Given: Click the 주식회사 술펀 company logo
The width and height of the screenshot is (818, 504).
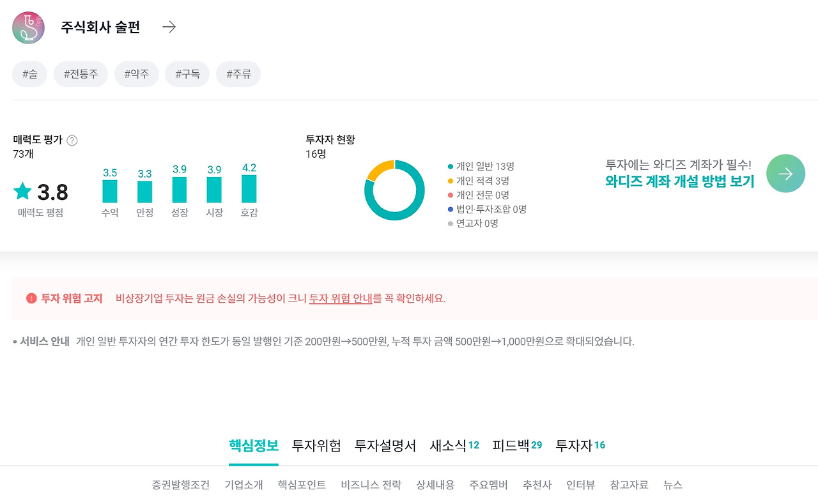Looking at the screenshot, I should click(27, 27).
